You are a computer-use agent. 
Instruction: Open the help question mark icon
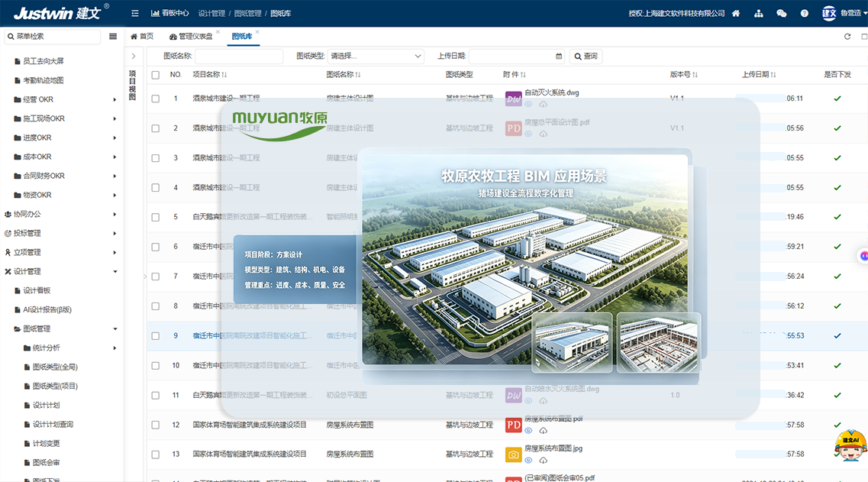pyautogui.click(x=805, y=13)
